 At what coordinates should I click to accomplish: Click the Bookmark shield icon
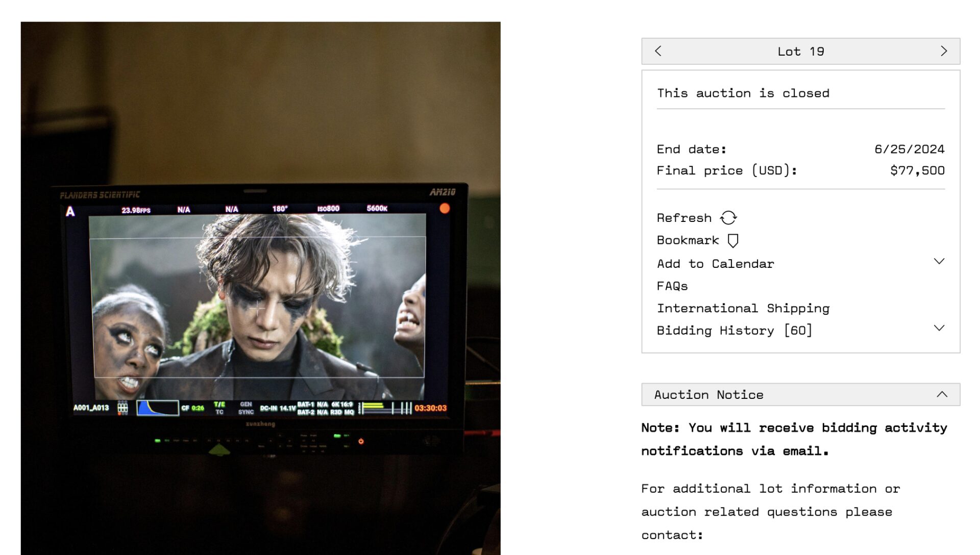click(733, 240)
